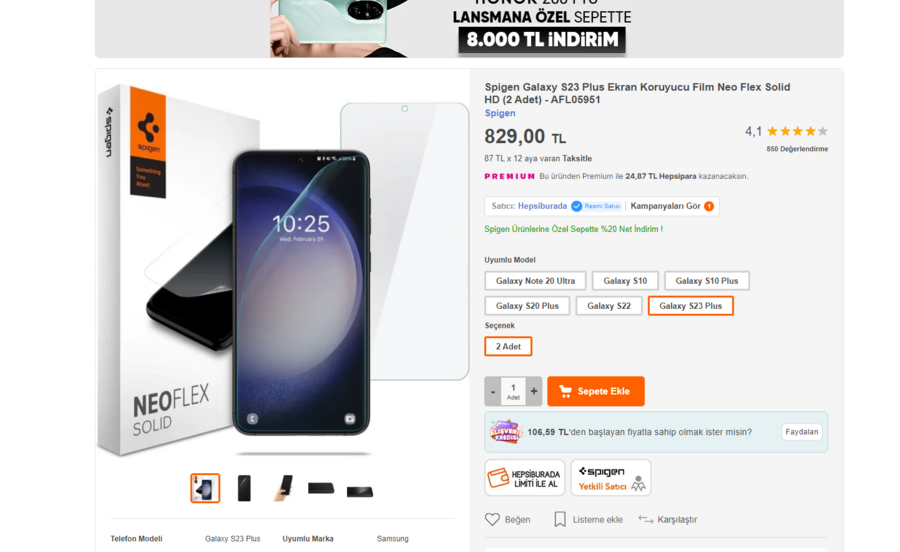Decrease quantity with the minus button
The height and width of the screenshot is (552, 900).
coord(493,391)
